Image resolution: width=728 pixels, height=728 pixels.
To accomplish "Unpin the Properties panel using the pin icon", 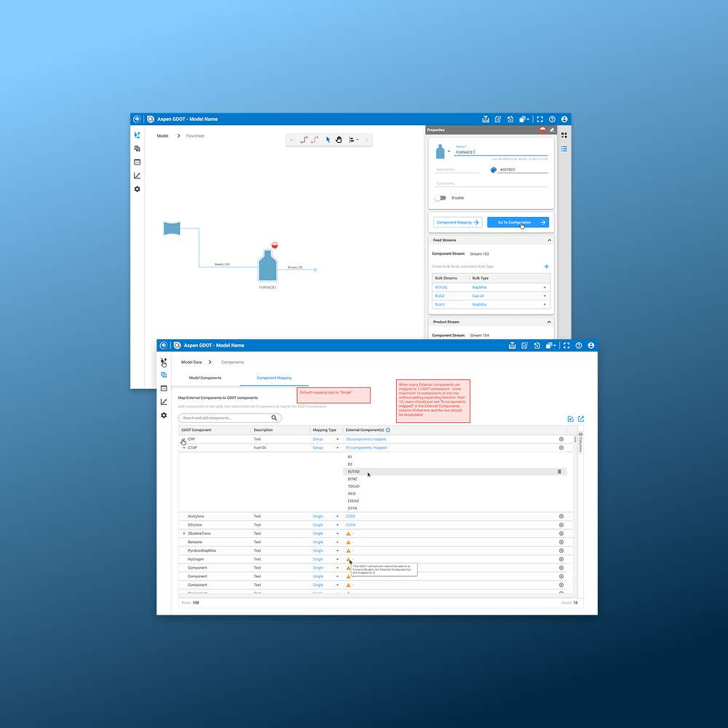I will pos(552,130).
